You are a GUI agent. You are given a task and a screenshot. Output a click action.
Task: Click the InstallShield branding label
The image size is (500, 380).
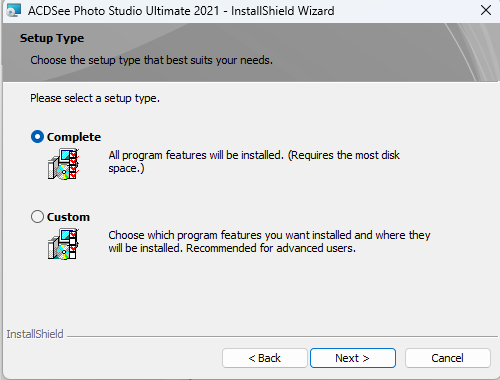[35, 334]
